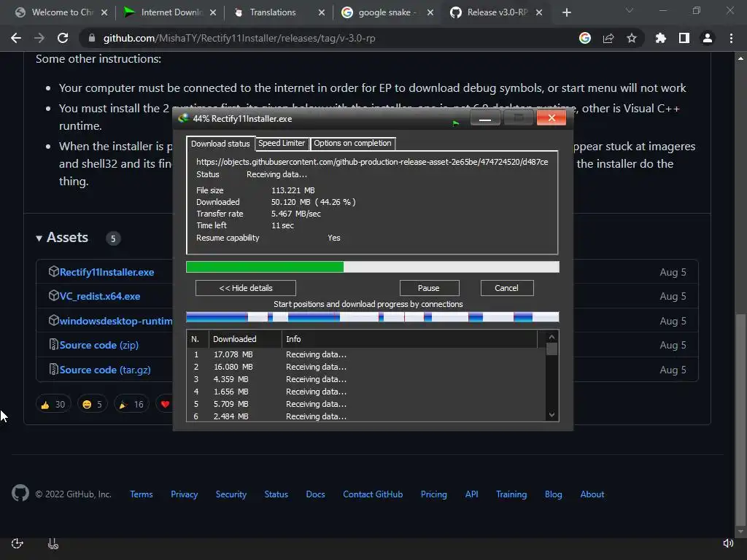
Task: Click the site lock icon
Action: click(91, 38)
